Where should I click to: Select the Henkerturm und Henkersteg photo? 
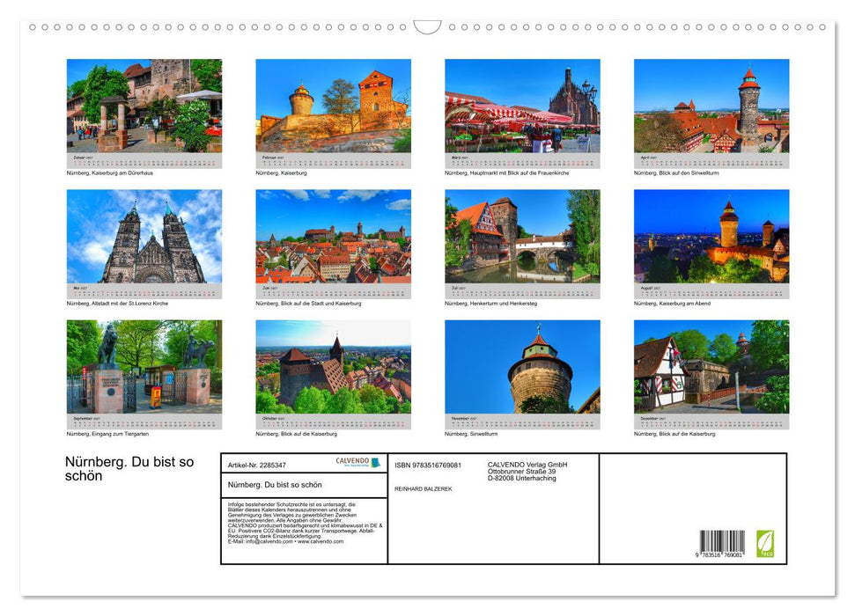pos(522,236)
